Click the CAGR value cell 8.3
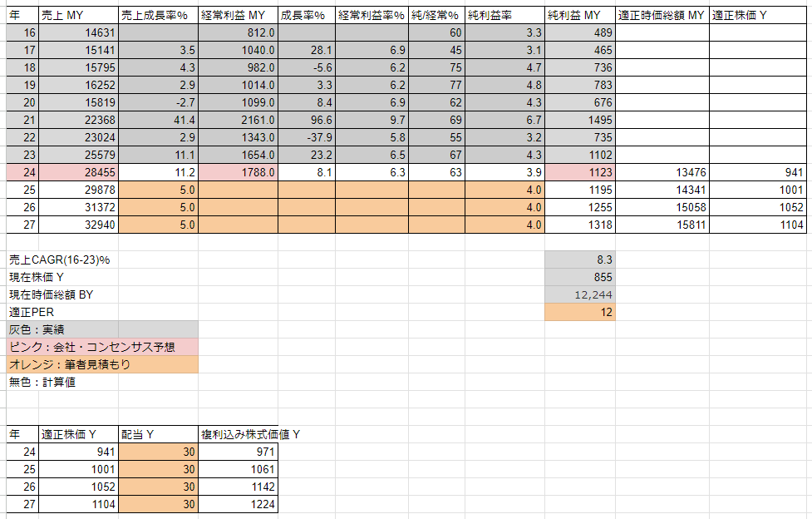The image size is (812, 519). click(x=580, y=259)
